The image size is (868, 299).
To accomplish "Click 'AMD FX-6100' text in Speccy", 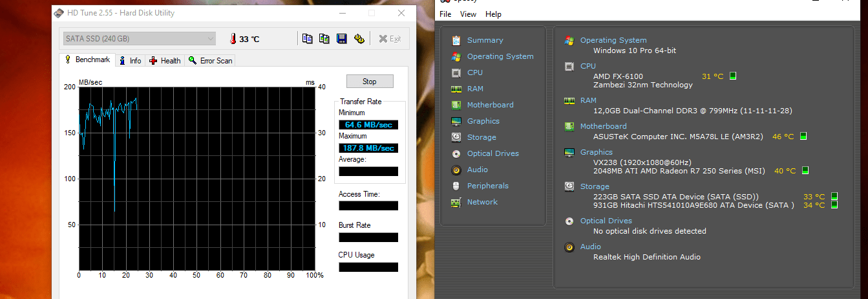I will point(618,76).
